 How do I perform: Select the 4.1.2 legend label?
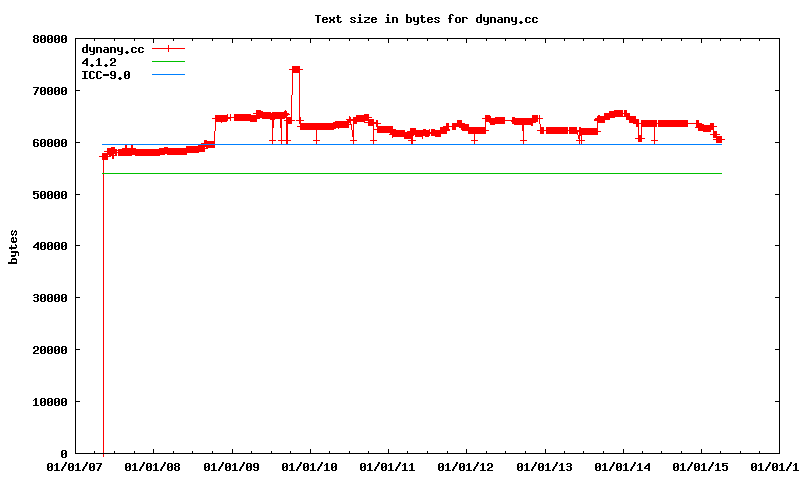pyautogui.click(x=99, y=62)
